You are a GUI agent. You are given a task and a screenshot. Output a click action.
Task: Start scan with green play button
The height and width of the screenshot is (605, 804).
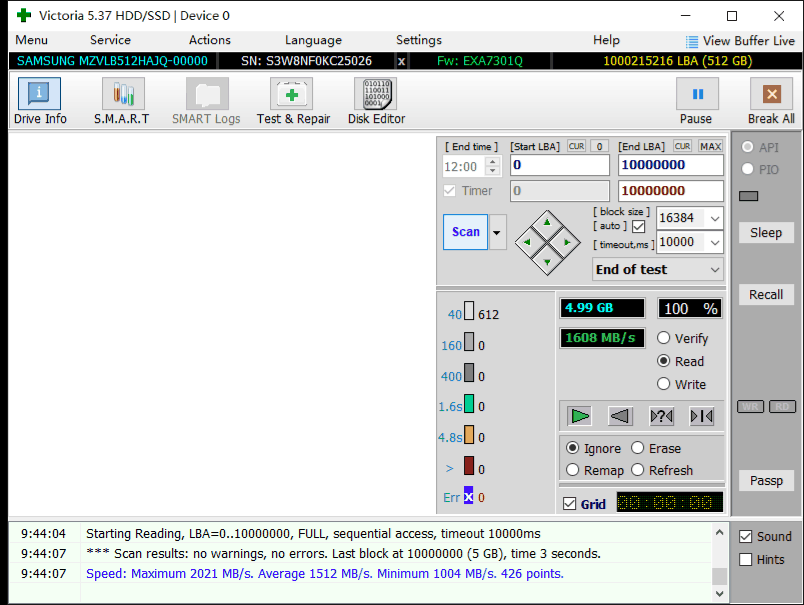pos(579,416)
